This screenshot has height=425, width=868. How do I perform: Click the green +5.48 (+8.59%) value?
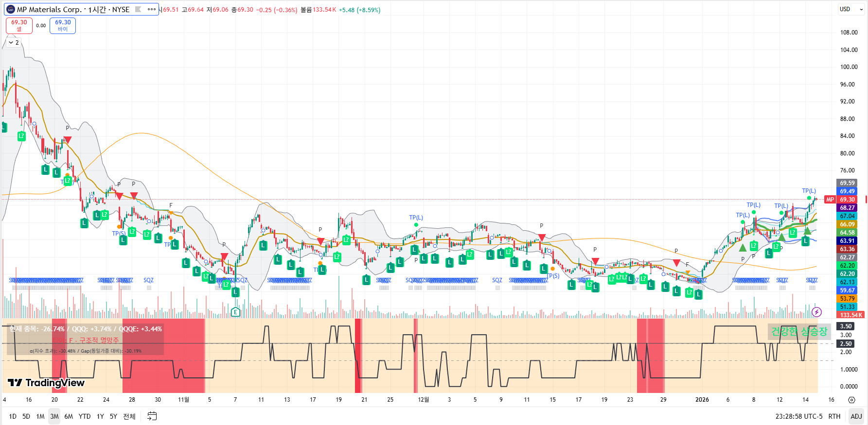[360, 10]
